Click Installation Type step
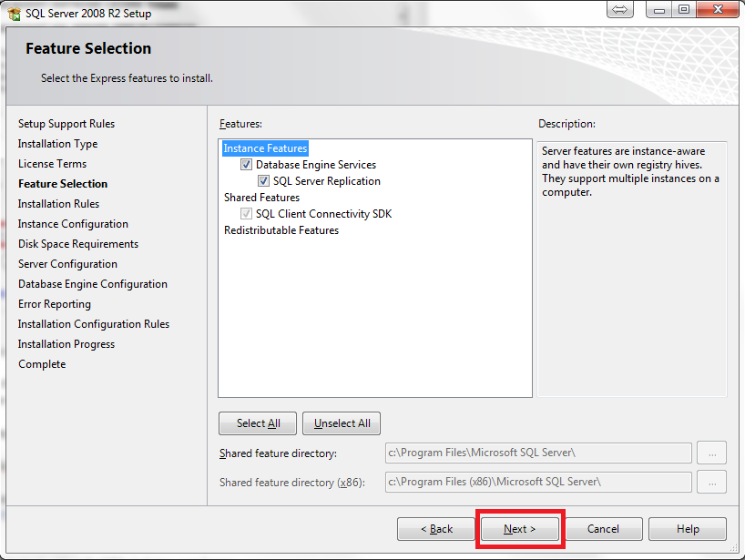Image resolution: width=745 pixels, height=560 pixels. tap(58, 144)
